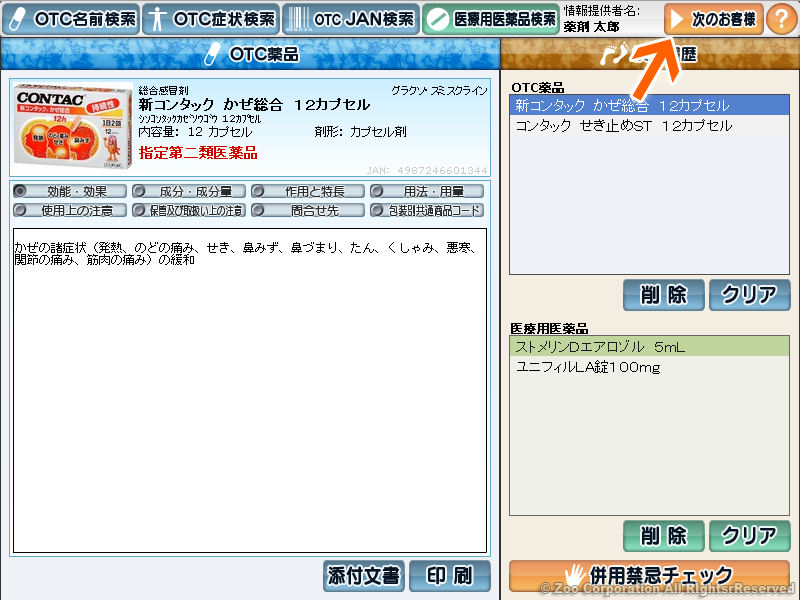Click the 総合感冒剤 category label

[163, 90]
